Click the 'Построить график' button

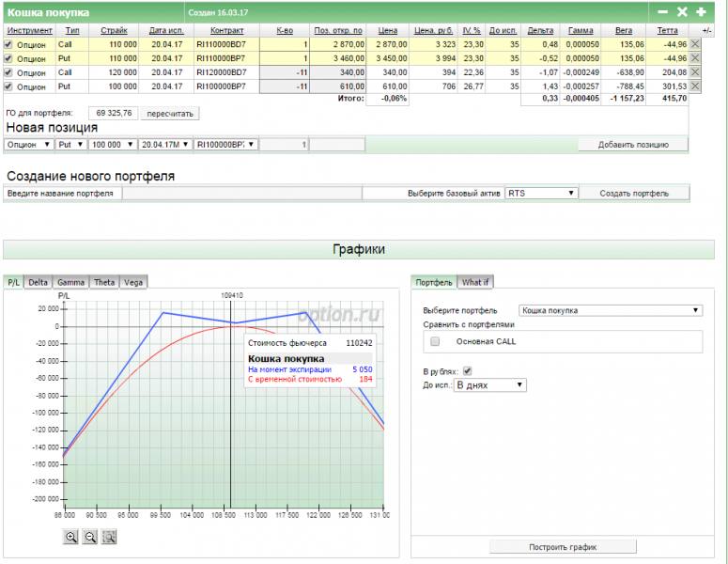(563, 546)
